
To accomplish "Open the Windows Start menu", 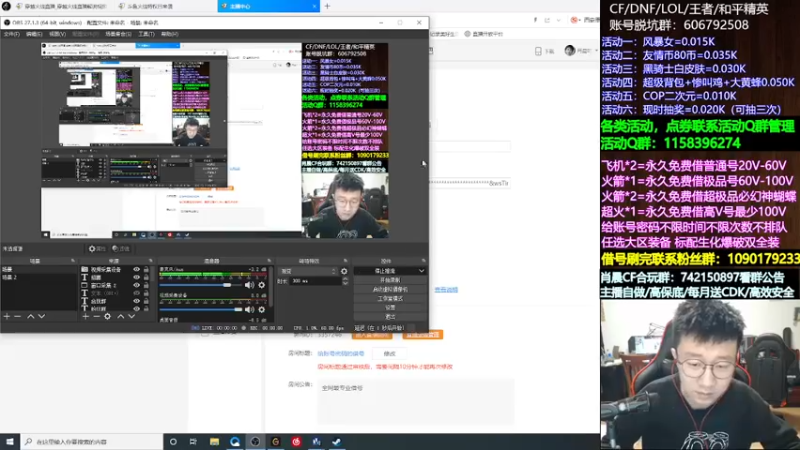I will 10,442.
